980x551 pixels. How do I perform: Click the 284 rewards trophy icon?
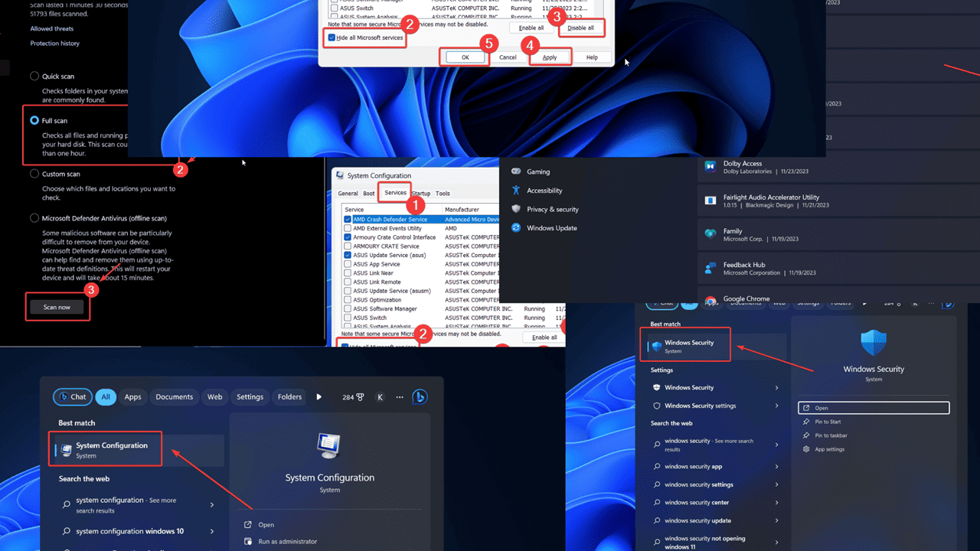point(359,397)
